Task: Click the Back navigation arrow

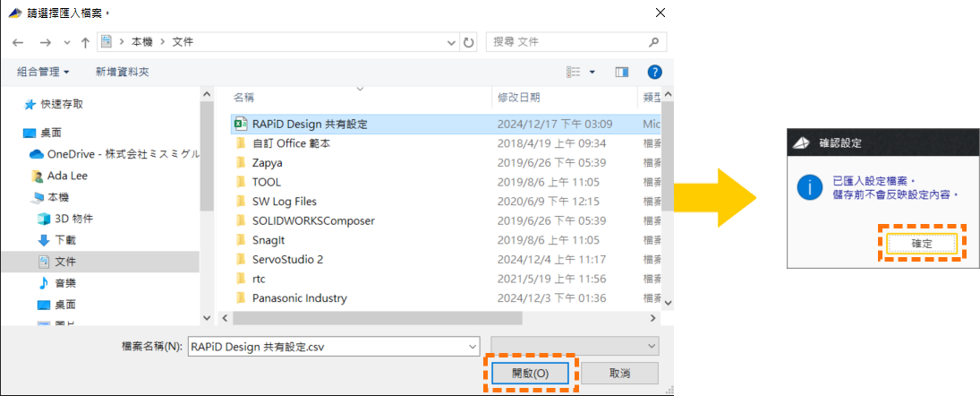Action: click(18, 42)
